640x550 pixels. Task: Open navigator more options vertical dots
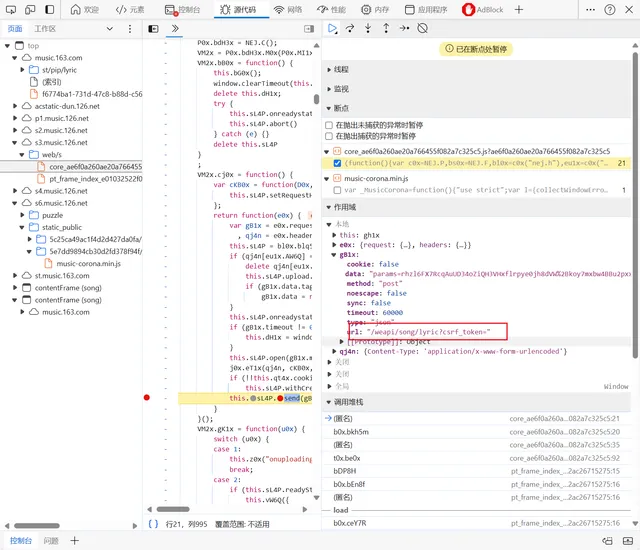[x=130, y=29]
